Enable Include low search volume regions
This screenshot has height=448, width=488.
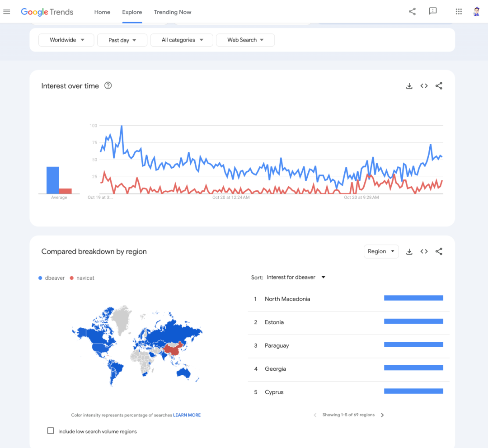51,431
